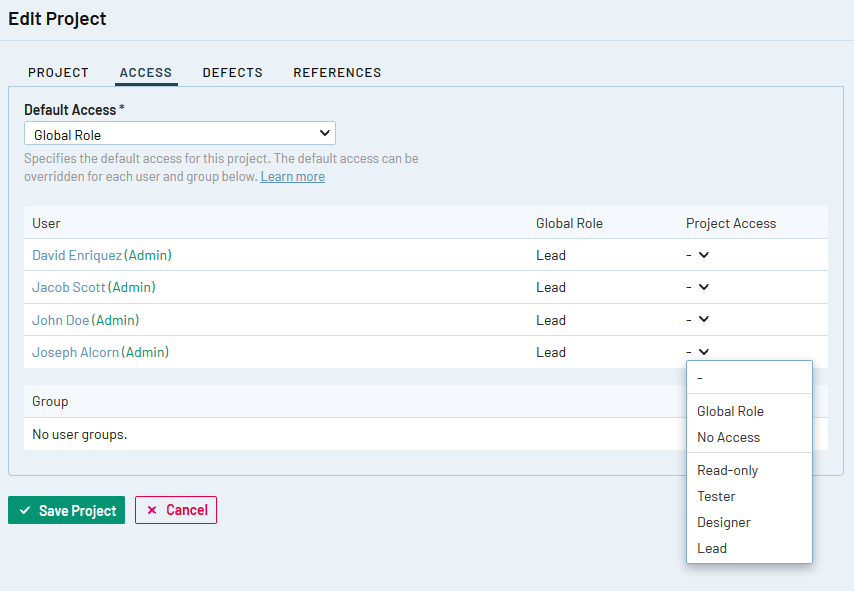Image resolution: width=854 pixels, height=591 pixels.
Task: Expand Jacob Scott's Project Access dropdown
Action: (x=698, y=287)
